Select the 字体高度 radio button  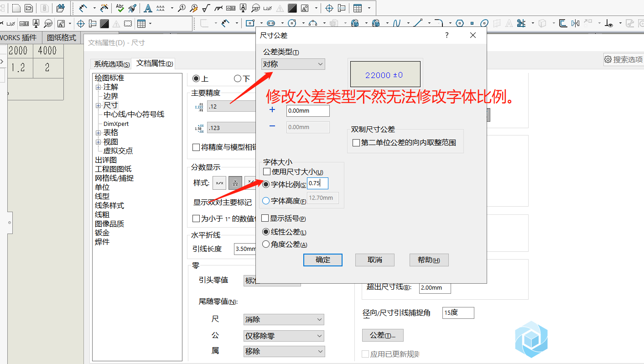pos(266,201)
